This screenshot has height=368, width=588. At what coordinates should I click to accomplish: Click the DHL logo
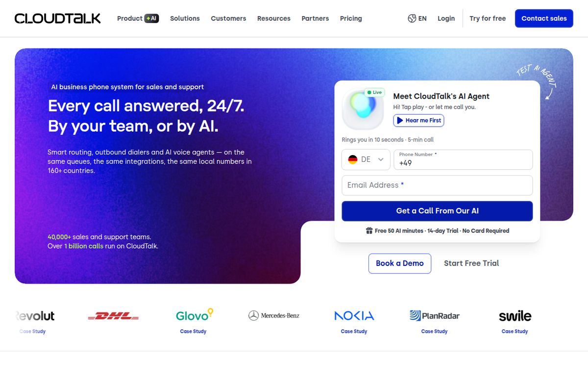pyautogui.click(x=113, y=316)
